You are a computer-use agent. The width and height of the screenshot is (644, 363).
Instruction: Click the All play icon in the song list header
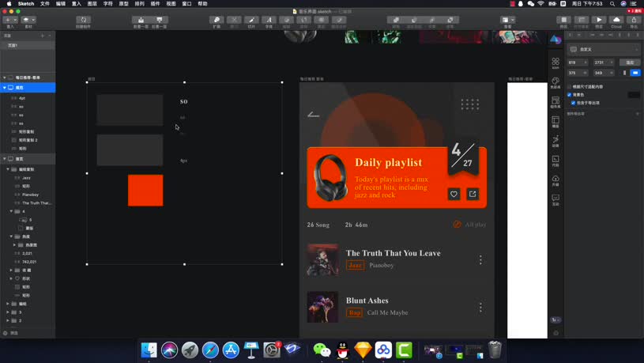tap(457, 225)
